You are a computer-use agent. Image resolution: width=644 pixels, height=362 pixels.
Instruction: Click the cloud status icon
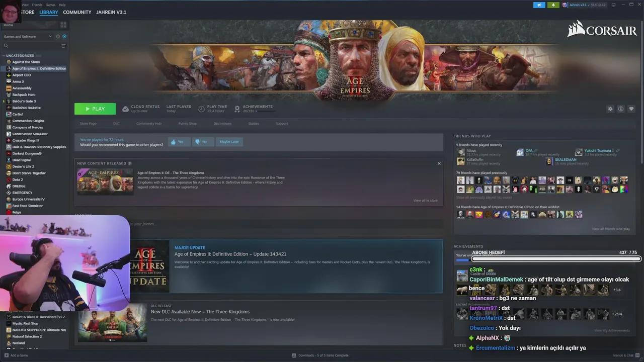coord(126,109)
